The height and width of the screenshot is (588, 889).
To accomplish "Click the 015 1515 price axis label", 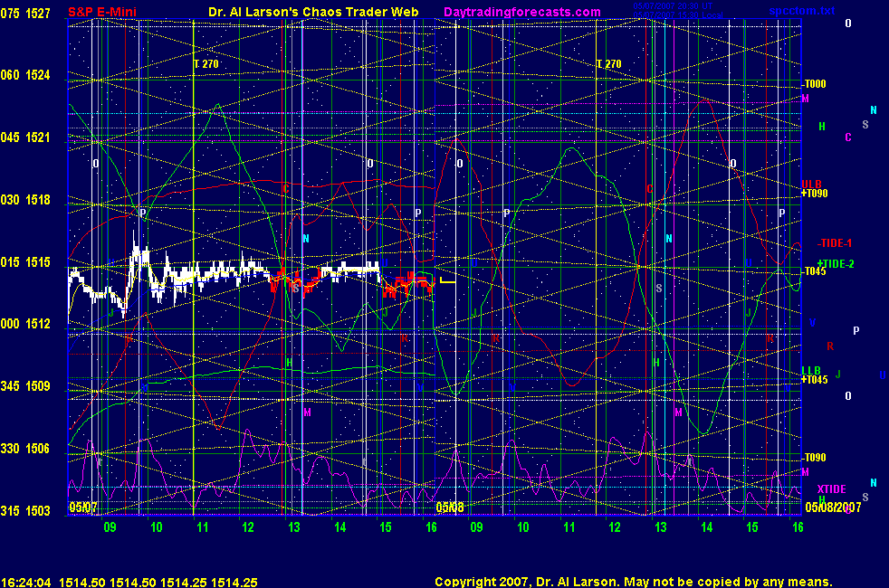I will [25, 262].
